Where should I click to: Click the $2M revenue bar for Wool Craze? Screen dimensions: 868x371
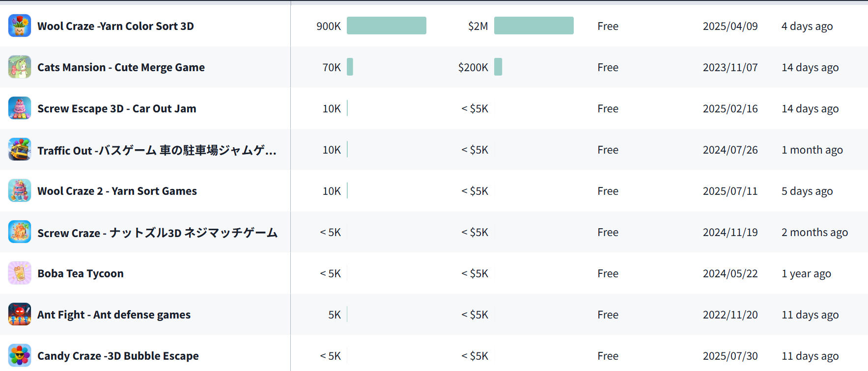tap(533, 26)
